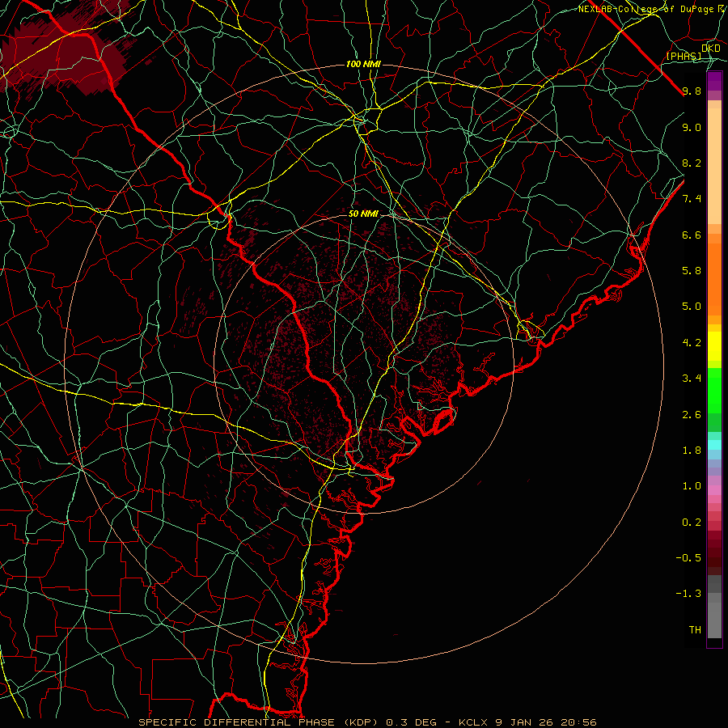The image size is (728, 728).
Task: Click the orange segment of the color bar
Action: click(714, 280)
